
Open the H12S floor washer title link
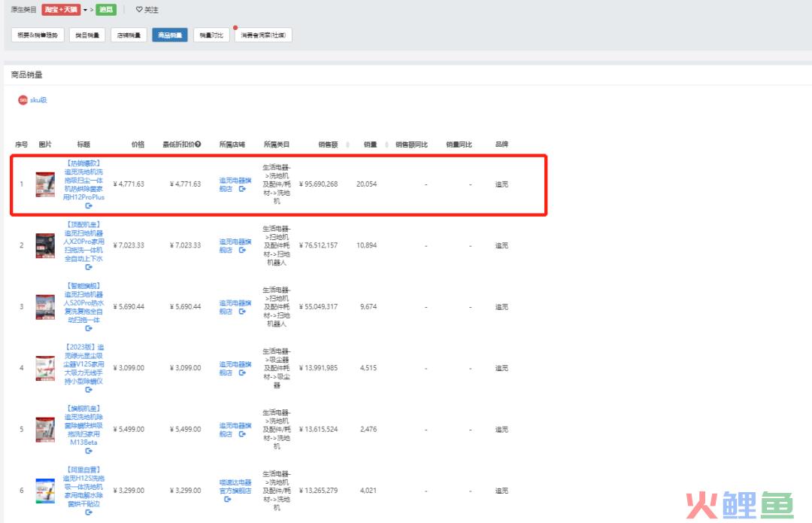click(x=84, y=486)
